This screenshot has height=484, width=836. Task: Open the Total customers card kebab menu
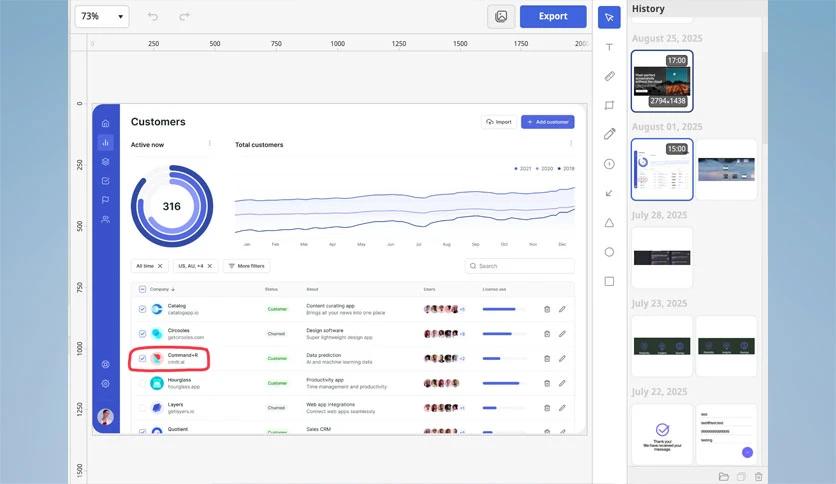tap(570, 143)
